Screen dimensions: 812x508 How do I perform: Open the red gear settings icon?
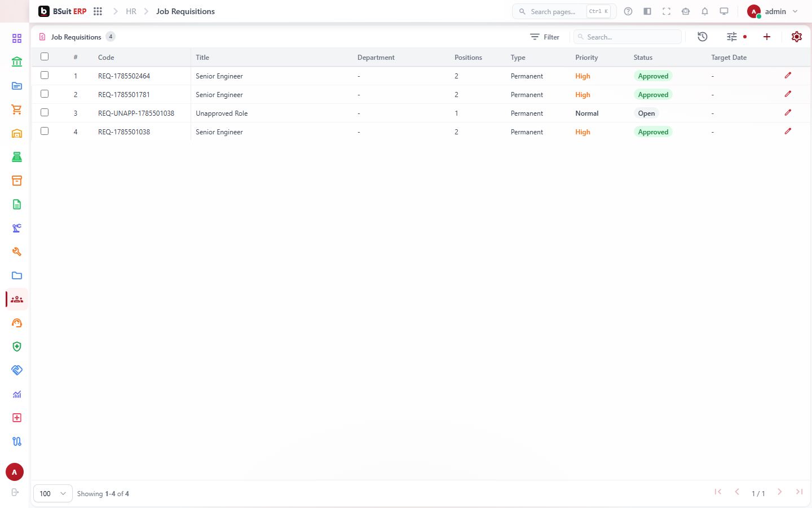tap(797, 37)
